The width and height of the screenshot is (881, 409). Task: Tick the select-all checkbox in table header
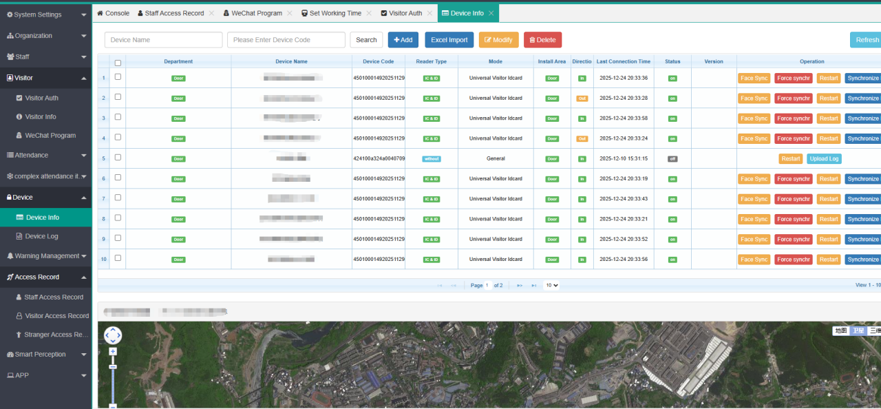pos(118,62)
